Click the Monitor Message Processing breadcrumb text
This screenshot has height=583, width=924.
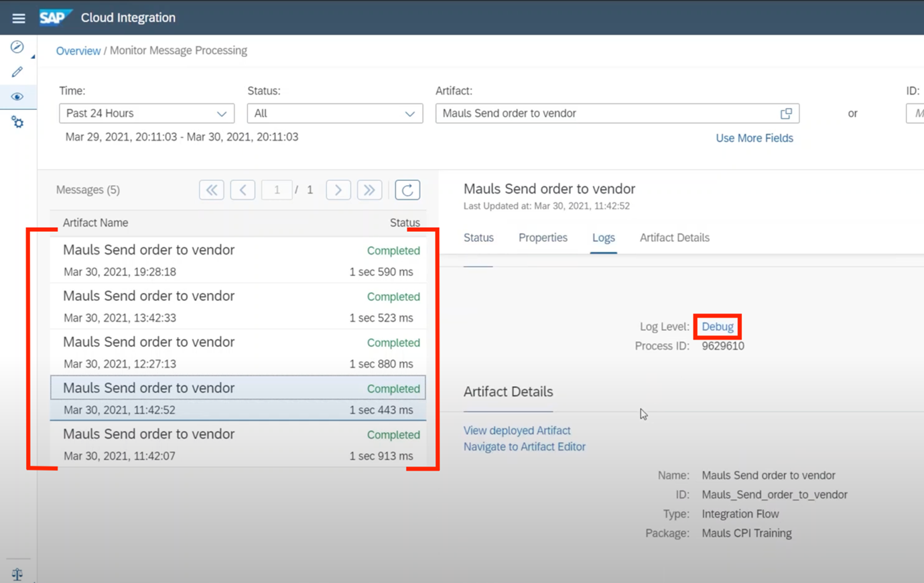pos(178,51)
